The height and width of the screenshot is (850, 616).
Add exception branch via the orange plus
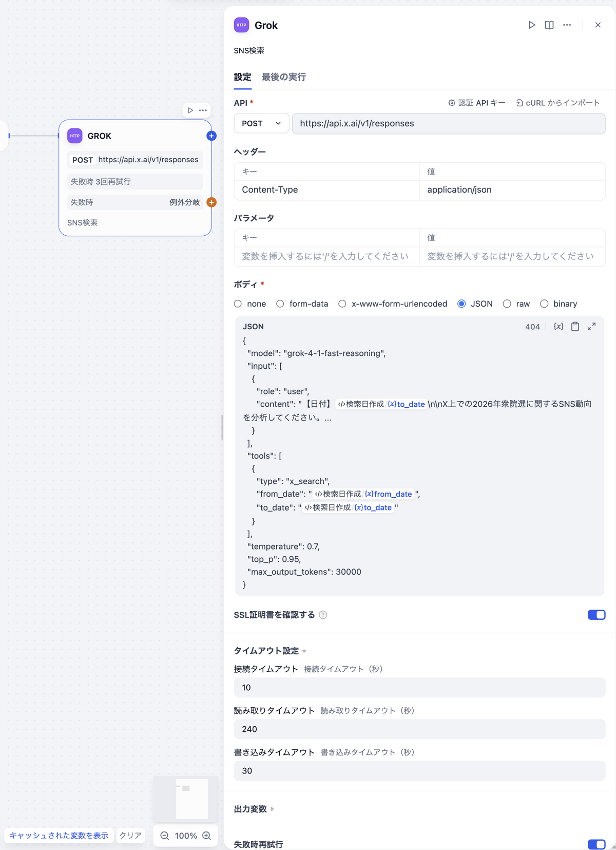(x=211, y=202)
